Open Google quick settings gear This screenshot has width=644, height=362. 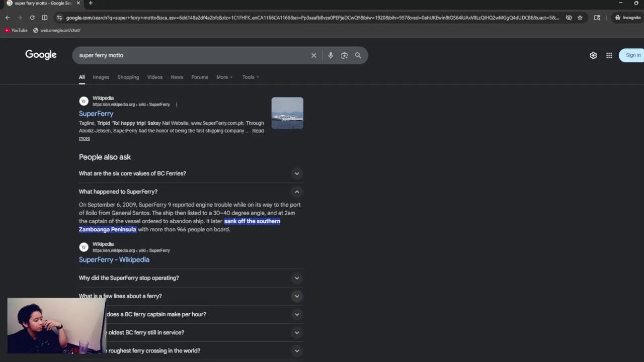593,55
